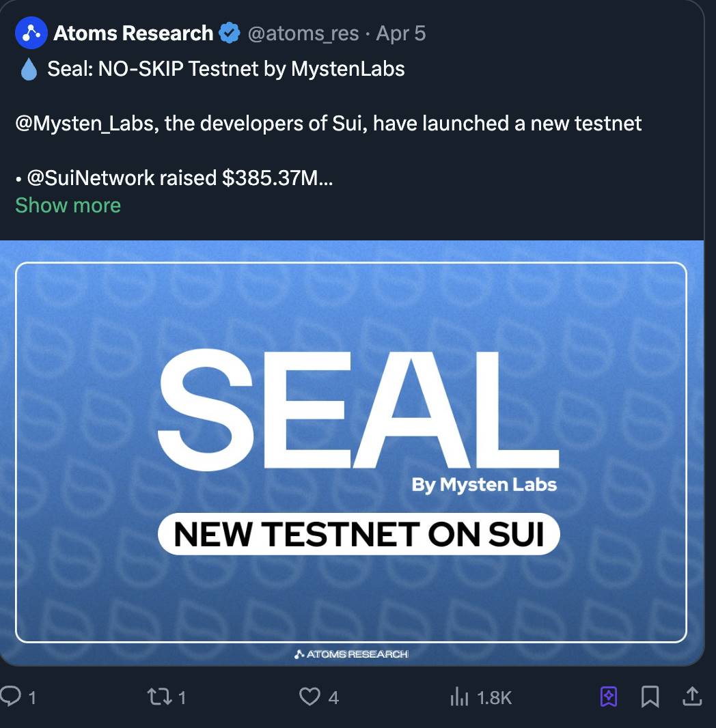View post analytics bar chart icon

point(459,697)
